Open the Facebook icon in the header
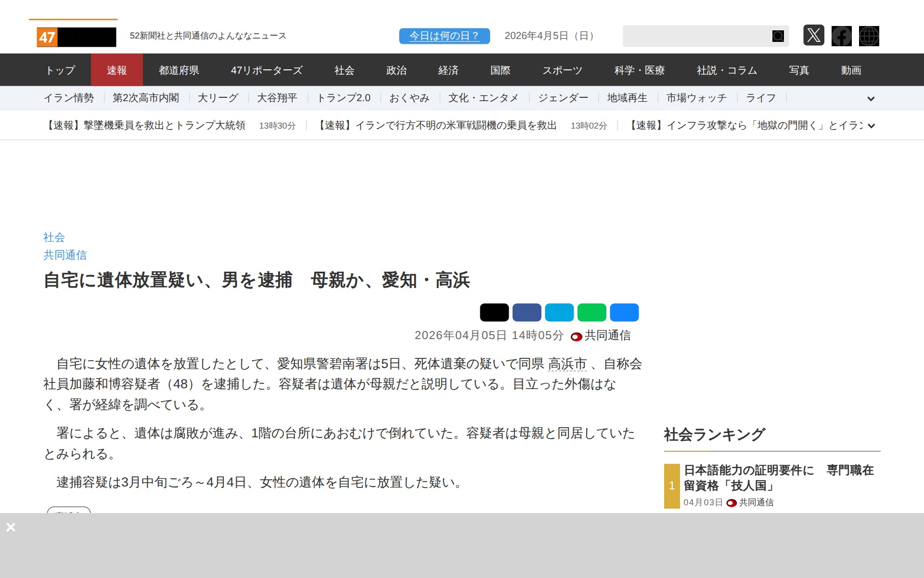 pyautogui.click(x=841, y=36)
